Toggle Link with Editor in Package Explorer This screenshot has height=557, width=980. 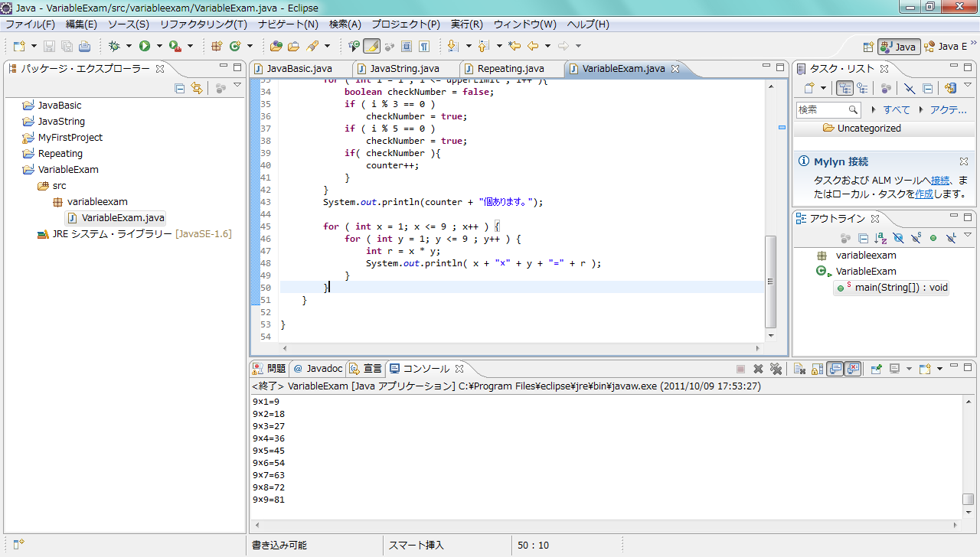pyautogui.click(x=197, y=88)
